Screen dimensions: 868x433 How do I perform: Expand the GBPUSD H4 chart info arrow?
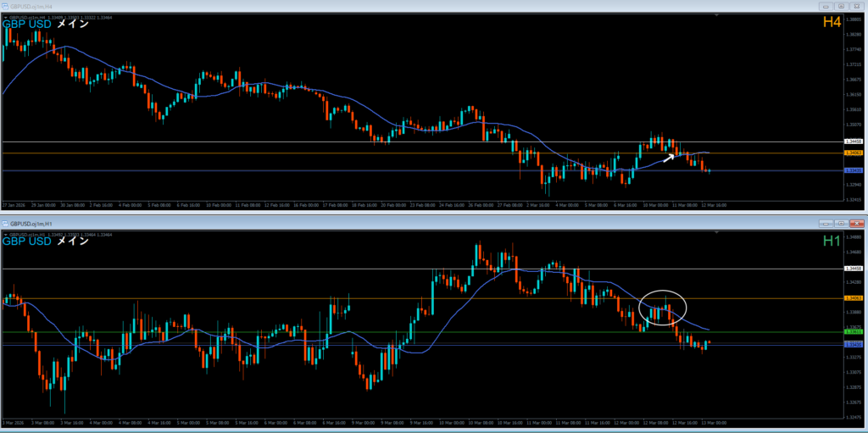tap(5, 15)
